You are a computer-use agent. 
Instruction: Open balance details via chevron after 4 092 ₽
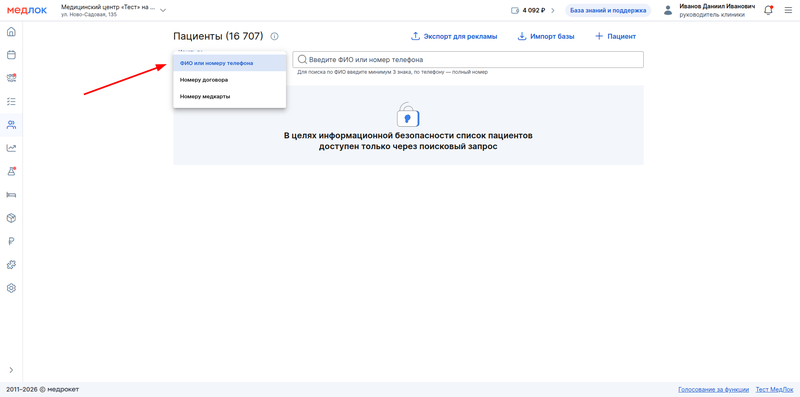click(553, 10)
